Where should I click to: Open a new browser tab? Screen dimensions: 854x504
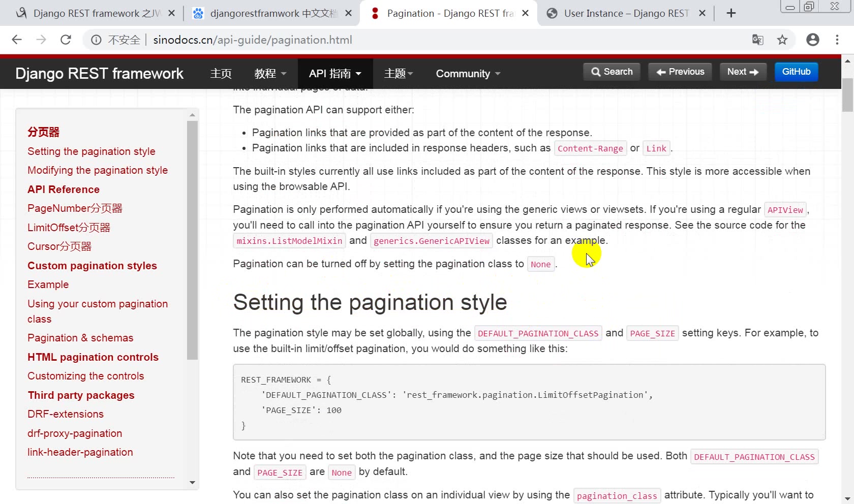click(x=731, y=13)
